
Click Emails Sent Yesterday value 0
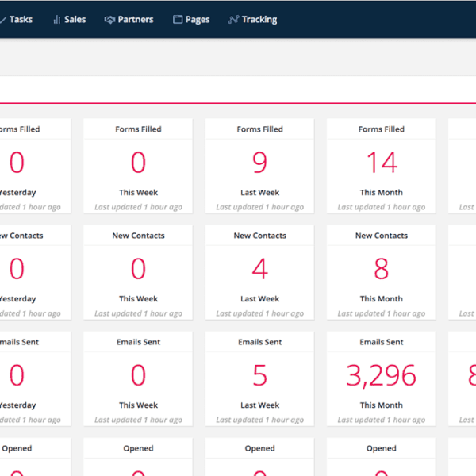17,375
